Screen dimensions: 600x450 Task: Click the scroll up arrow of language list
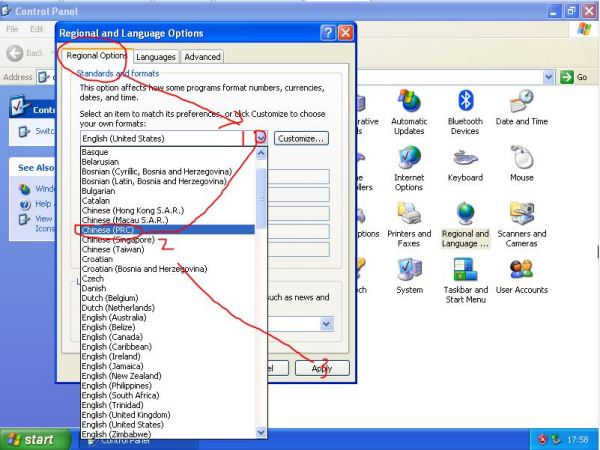(261, 153)
